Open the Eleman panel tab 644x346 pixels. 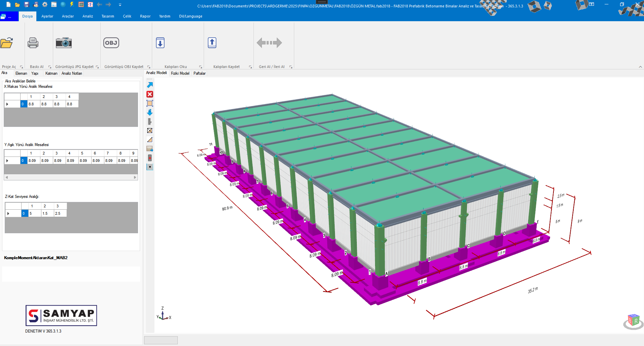click(x=21, y=73)
